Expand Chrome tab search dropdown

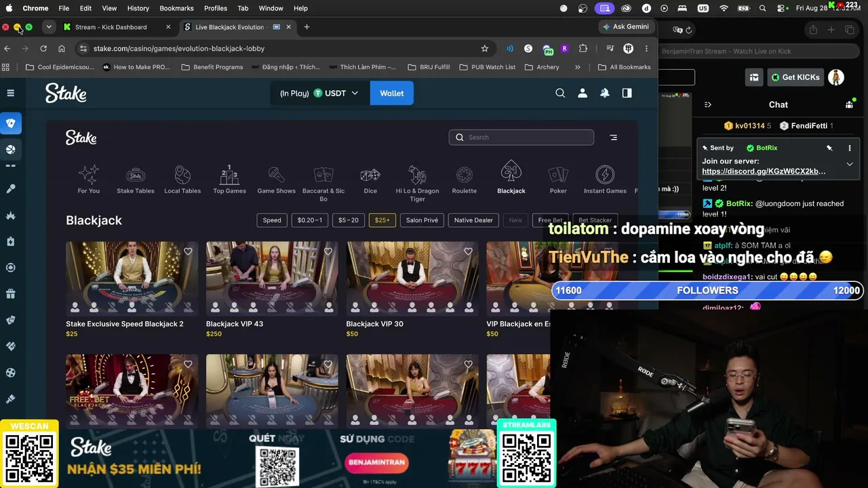tap(49, 27)
